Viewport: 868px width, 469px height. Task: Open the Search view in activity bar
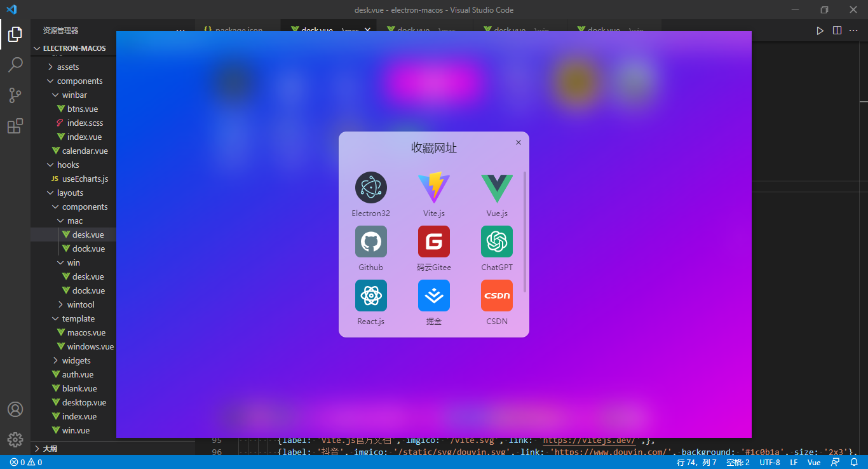(x=15, y=64)
